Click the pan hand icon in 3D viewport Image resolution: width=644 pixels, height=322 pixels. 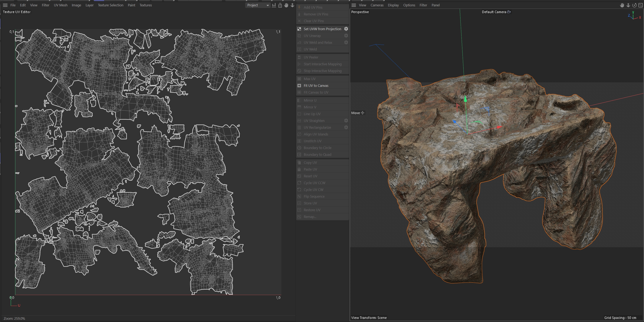pyautogui.click(x=622, y=5)
